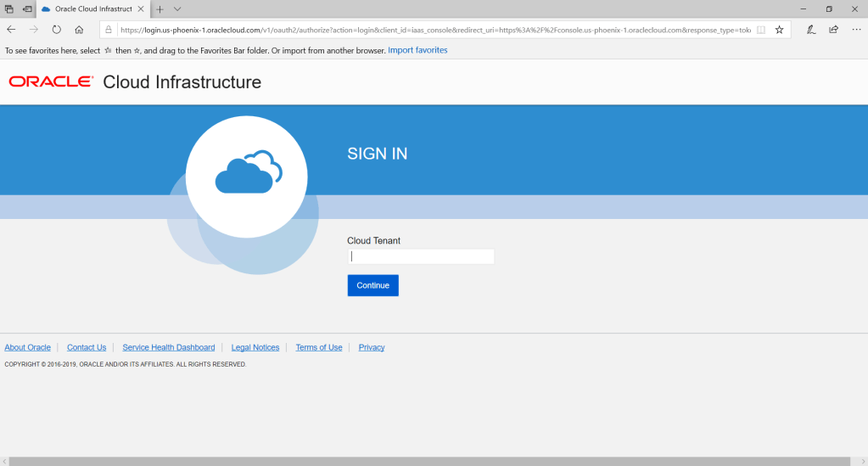Open Reading view book icon in address bar
This screenshot has width=868, height=466.
tap(761, 29)
